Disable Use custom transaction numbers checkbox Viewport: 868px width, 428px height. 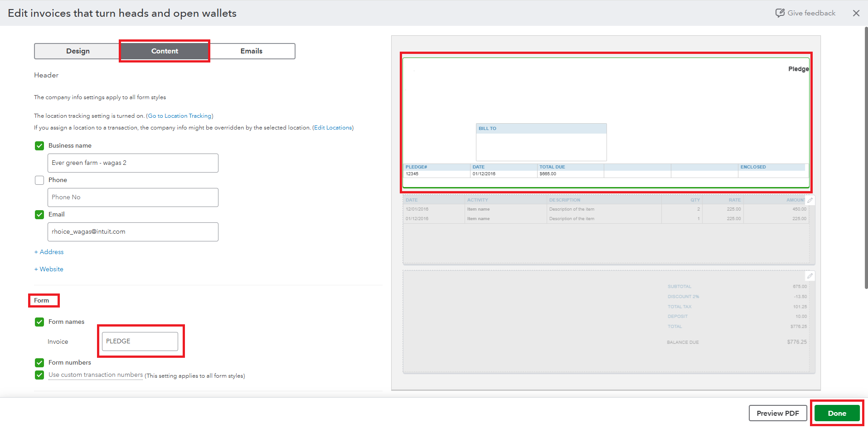click(39, 375)
